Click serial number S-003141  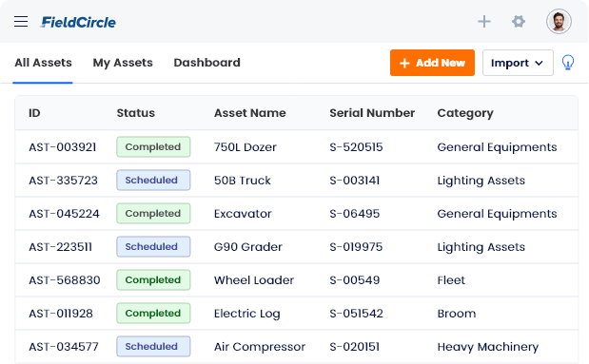click(x=355, y=181)
